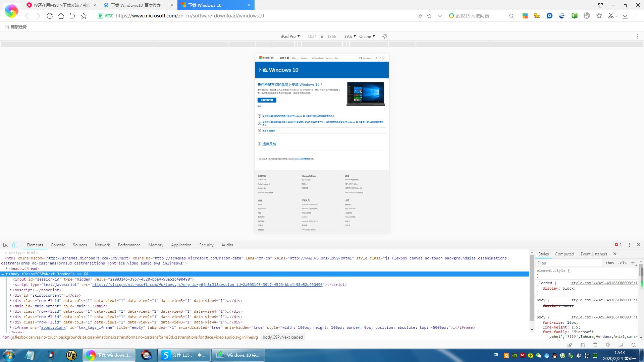The width and height of the screenshot is (644, 362).
Task: Click the search magnifier in search box
Action: (x=512, y=16)
